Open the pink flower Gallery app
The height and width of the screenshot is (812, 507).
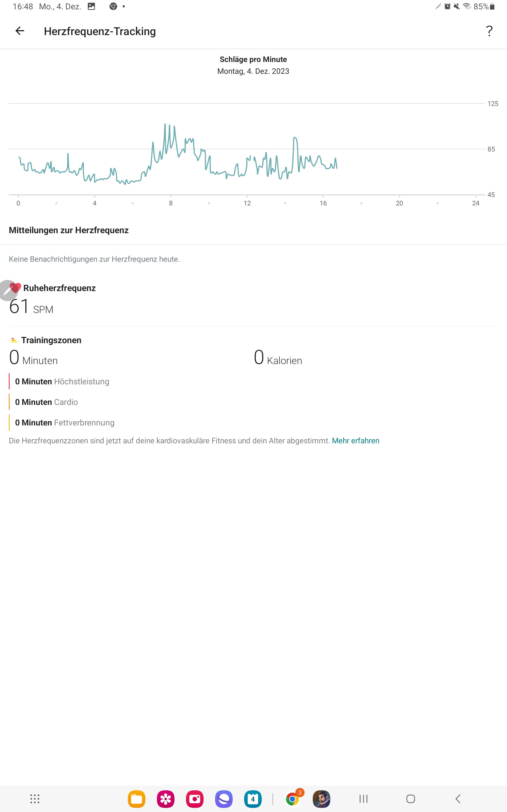[x=166, y=799]
